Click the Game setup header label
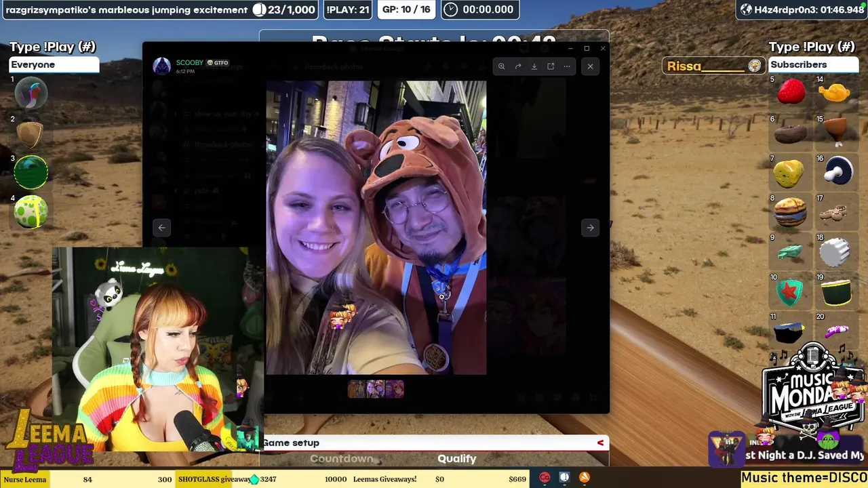 point(291,443)
